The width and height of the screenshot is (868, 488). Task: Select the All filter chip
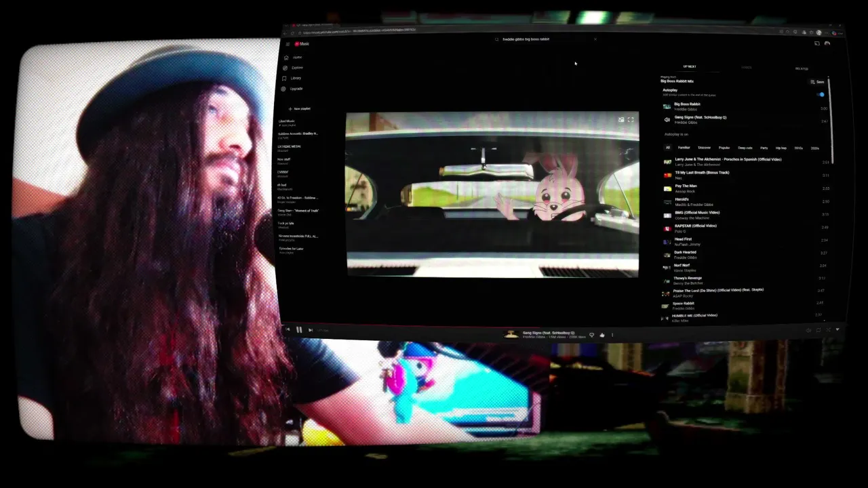click(667, 148)
